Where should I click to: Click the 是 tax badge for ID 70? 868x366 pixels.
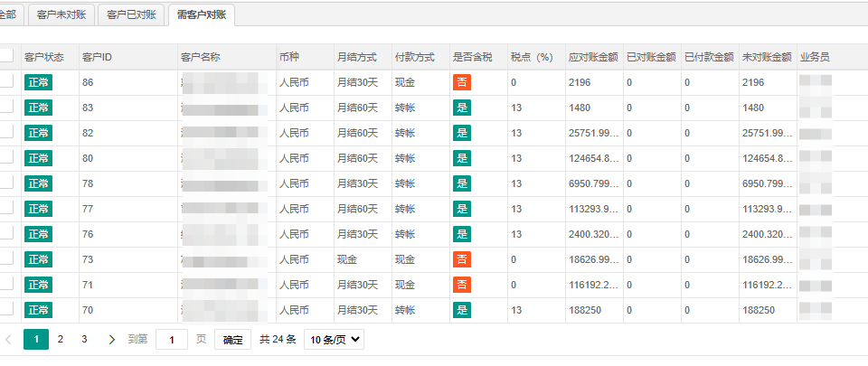462,310
